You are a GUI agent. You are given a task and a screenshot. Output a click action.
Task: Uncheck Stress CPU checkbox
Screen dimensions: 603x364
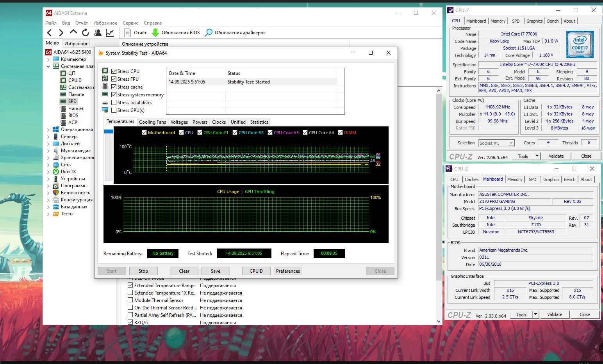(114, 71)
